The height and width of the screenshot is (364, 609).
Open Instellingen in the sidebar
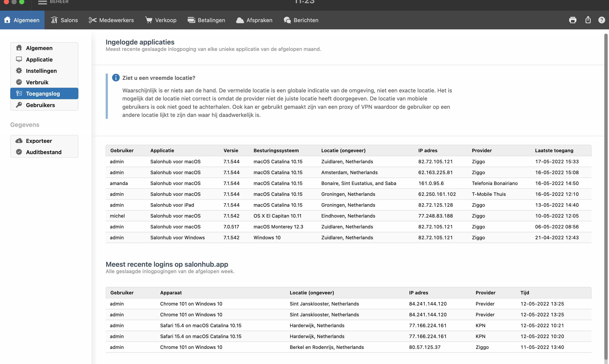coord(41,71)
